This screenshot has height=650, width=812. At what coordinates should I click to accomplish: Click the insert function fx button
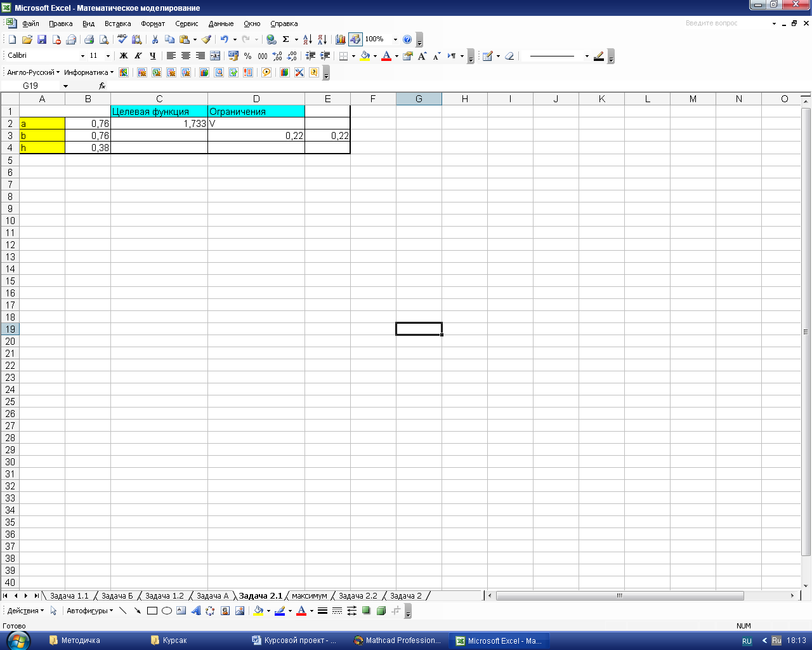(x=102, y=86)
